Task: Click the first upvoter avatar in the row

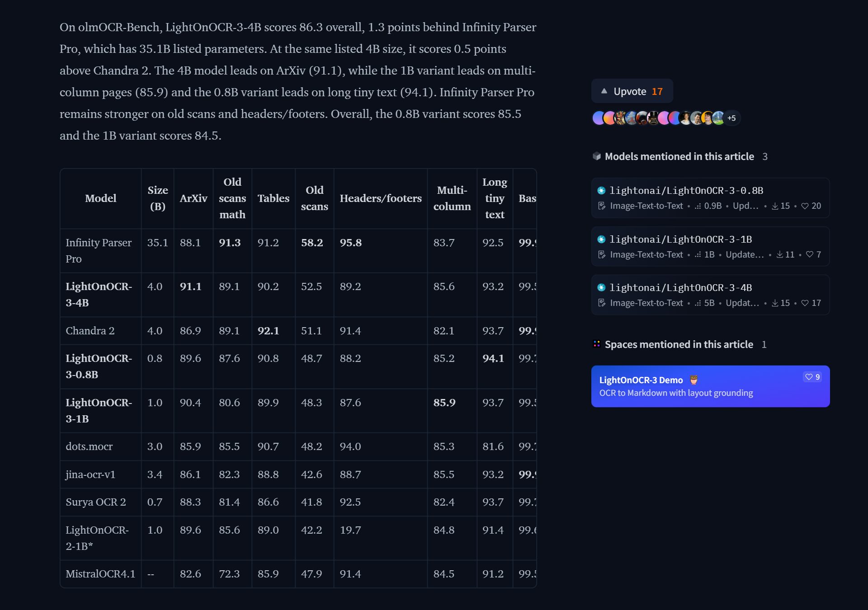Action: point(598,118)
